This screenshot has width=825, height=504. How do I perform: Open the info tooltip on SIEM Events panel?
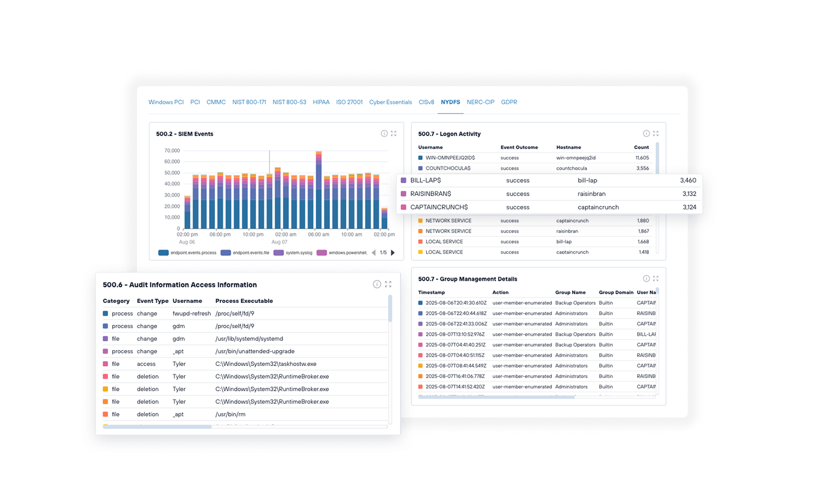point(384,133)
